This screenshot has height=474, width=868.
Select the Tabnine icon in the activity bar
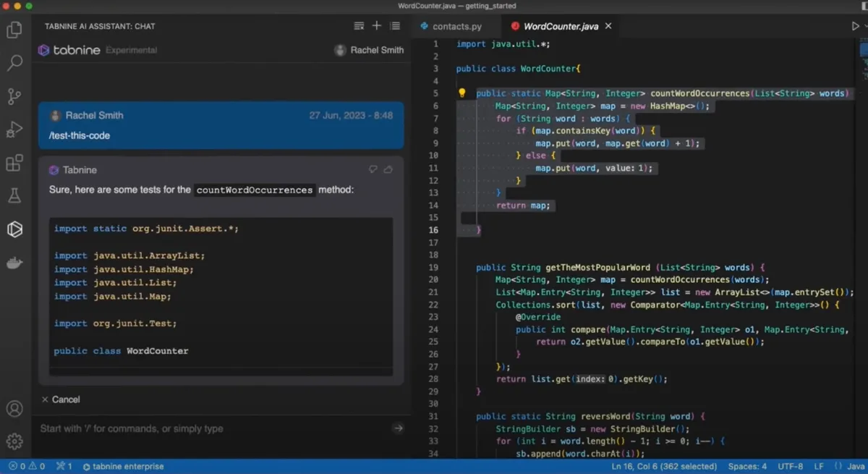click(x=14, y=229)
